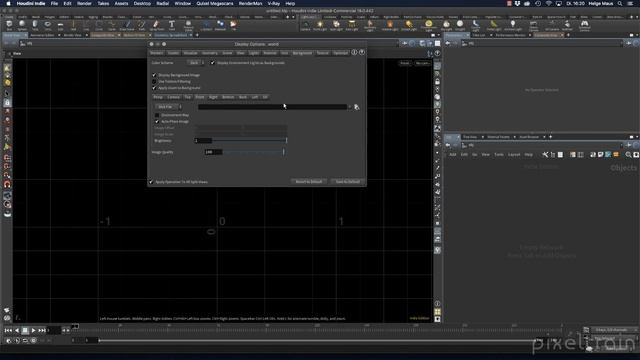Open the Geometry Spreadsheet pane tab
The height and width of the screenshot is (360, 640).
[171, 35]
